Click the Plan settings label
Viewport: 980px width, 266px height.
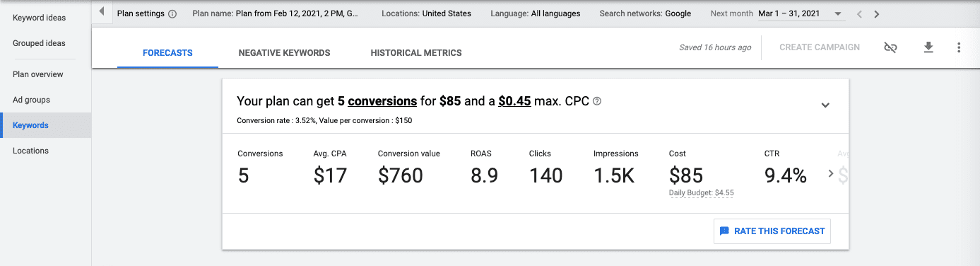[x=141, y=13]
